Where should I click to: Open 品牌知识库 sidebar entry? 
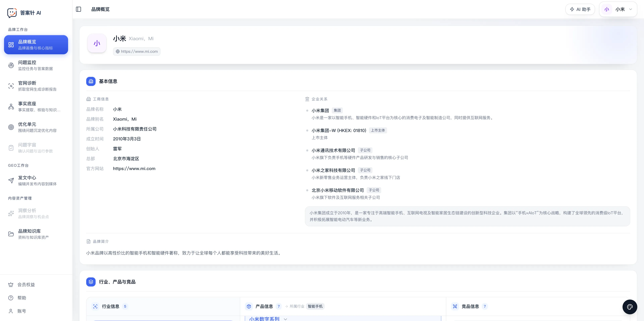pyautogui.click(x=36, y=234)
